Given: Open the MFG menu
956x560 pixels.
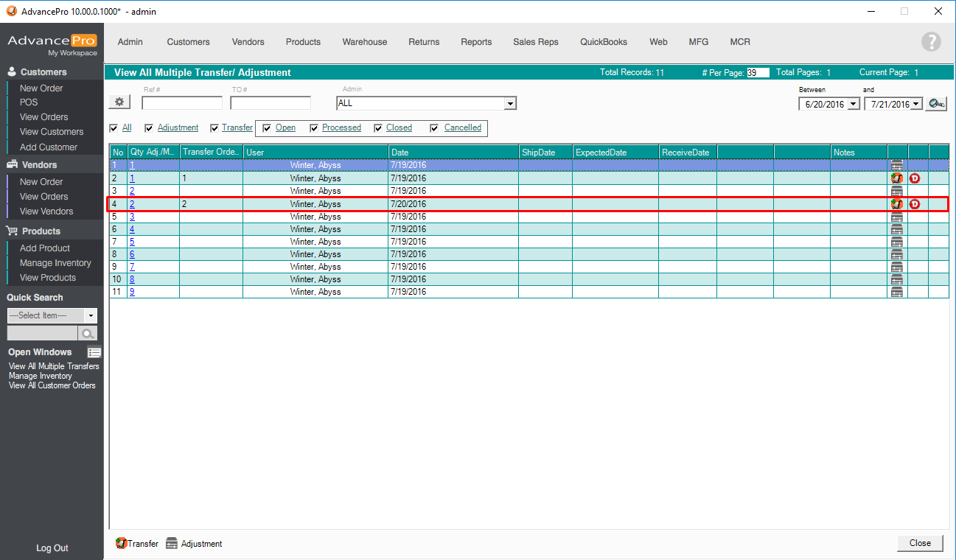Looking at the screenshot, I should (699, 42).
